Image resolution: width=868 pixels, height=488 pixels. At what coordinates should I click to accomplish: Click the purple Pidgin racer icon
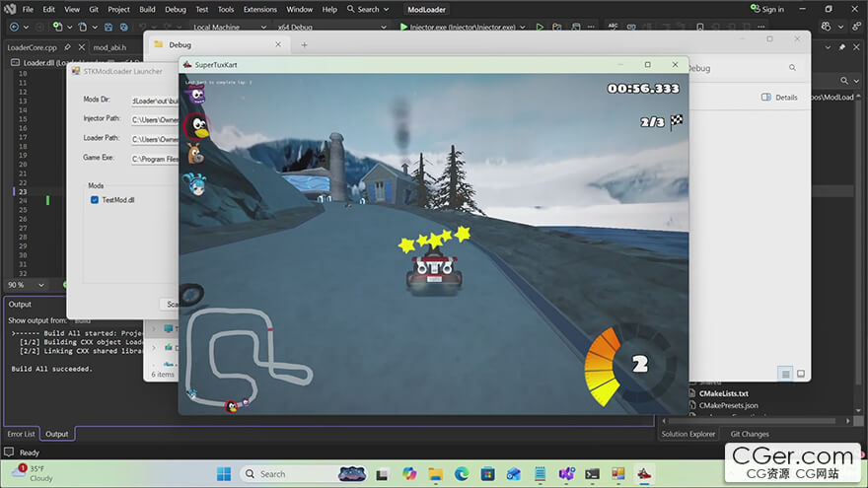click(x=198, y=95)
